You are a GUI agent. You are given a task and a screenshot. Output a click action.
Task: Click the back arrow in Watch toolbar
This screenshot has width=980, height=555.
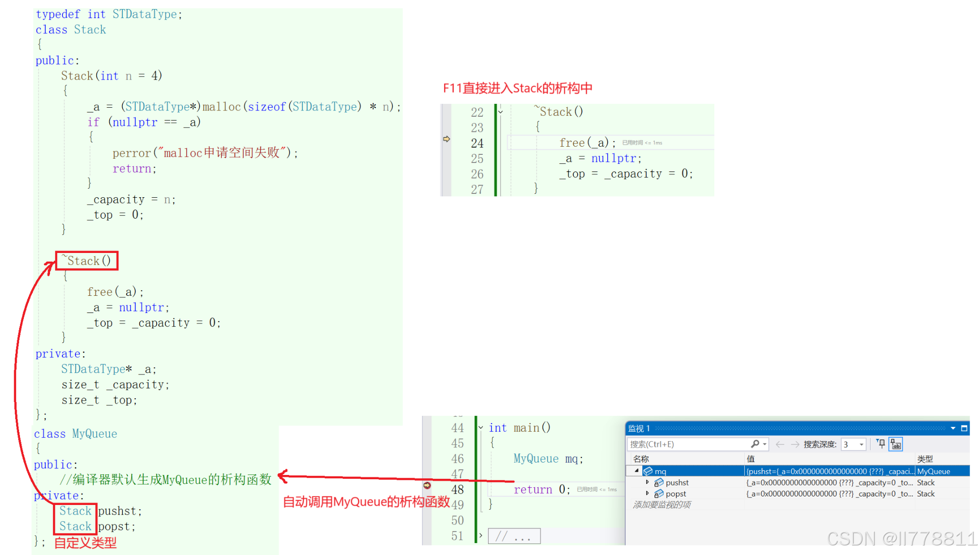point(780,444)
